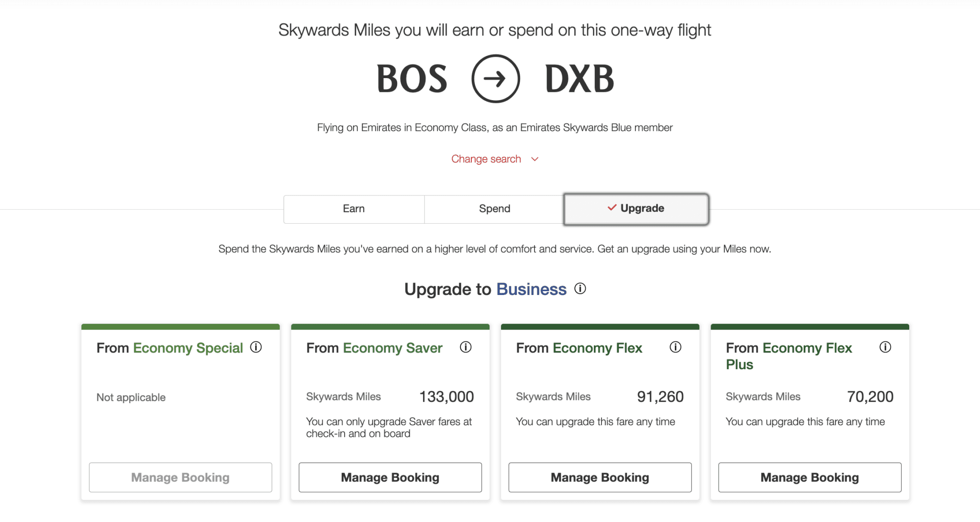The image size is (980, 522).
Task: Switch to the Earn tab
Action: (x=354, y=209)
